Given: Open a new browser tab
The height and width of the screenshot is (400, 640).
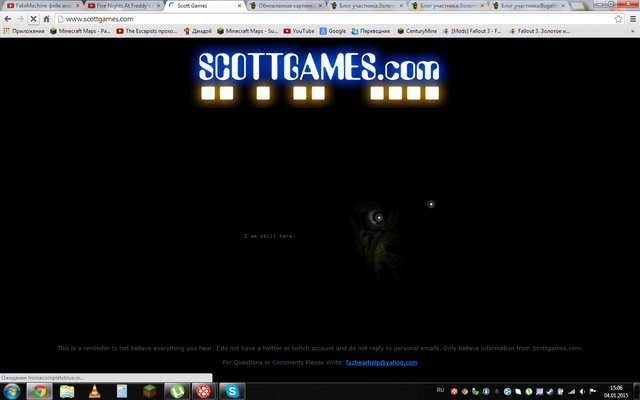Looking at the screenshot, I should 578,6.
